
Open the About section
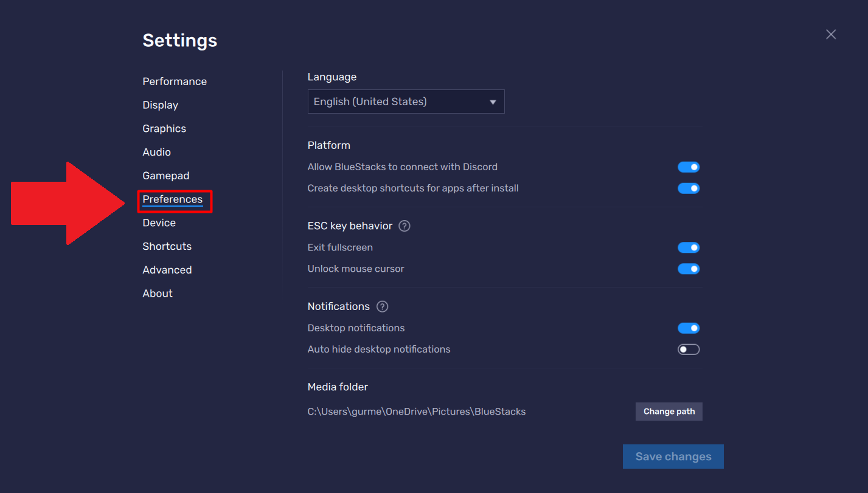coord(158,294)
